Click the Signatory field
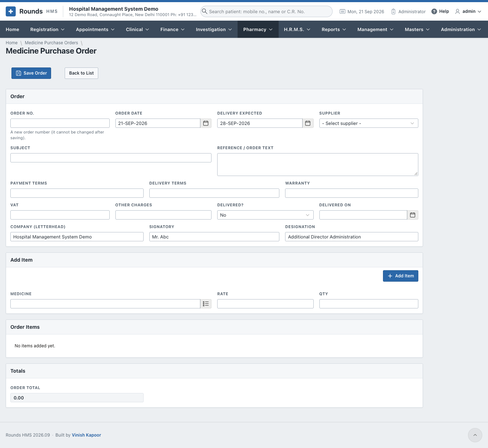The image size is (488, 448). tap(214, 237)
